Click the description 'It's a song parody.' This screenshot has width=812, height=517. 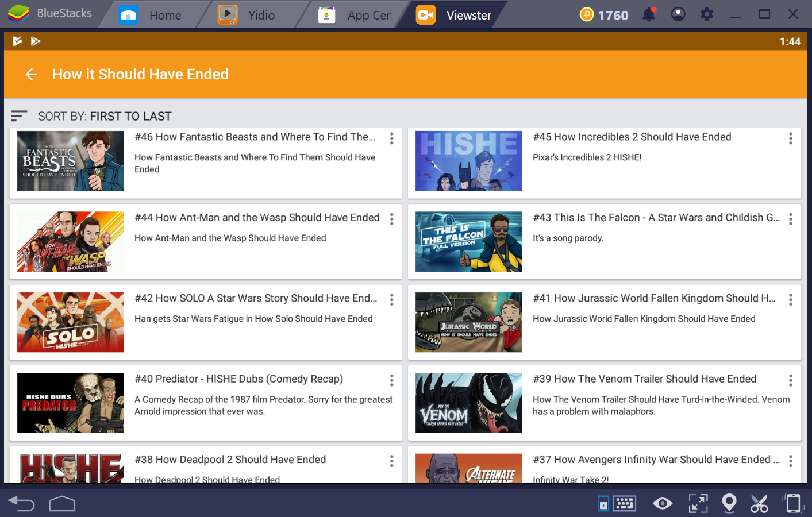[568, 238]
